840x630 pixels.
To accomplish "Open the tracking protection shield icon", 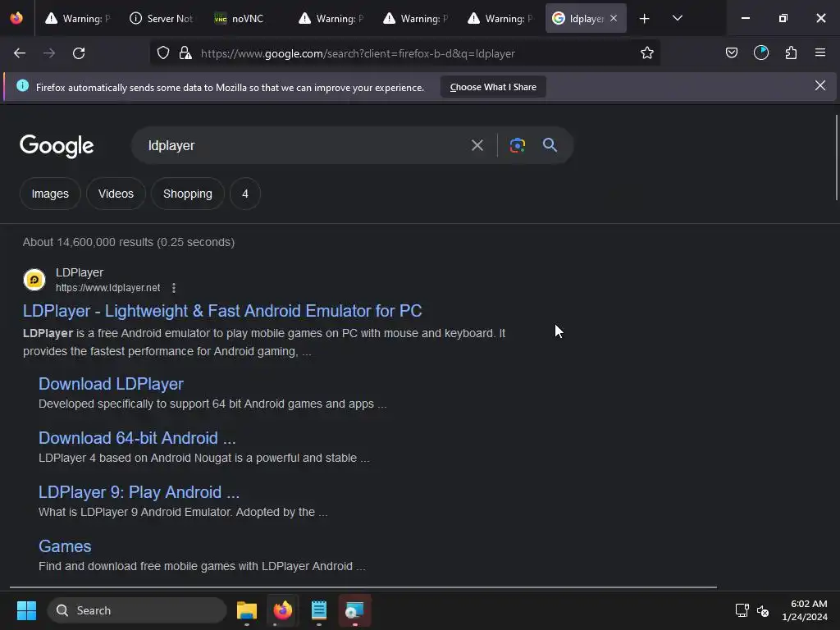I will 163,53.
